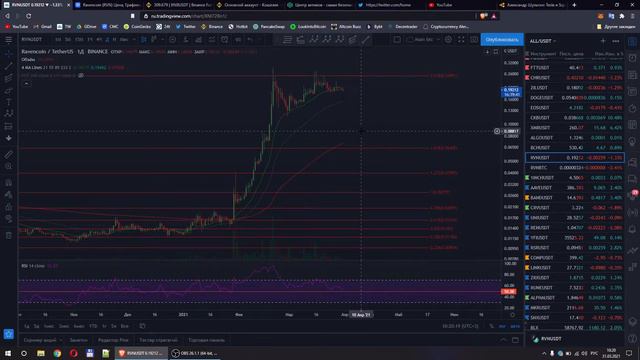Click the trash remove-drawings icon
Image resolution: width=640 pixels, height=360 pixels.
pyautogui.click(x=9, y=236)
